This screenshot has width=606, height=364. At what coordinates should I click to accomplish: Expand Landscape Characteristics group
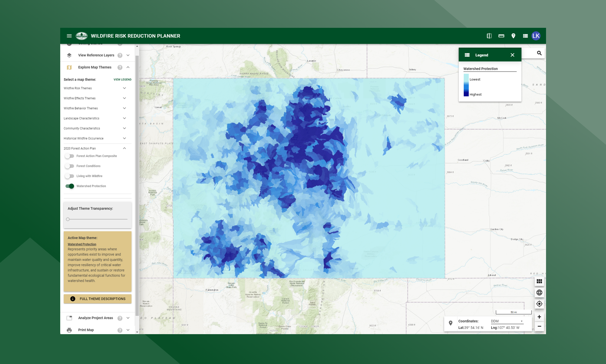(124, 118)
